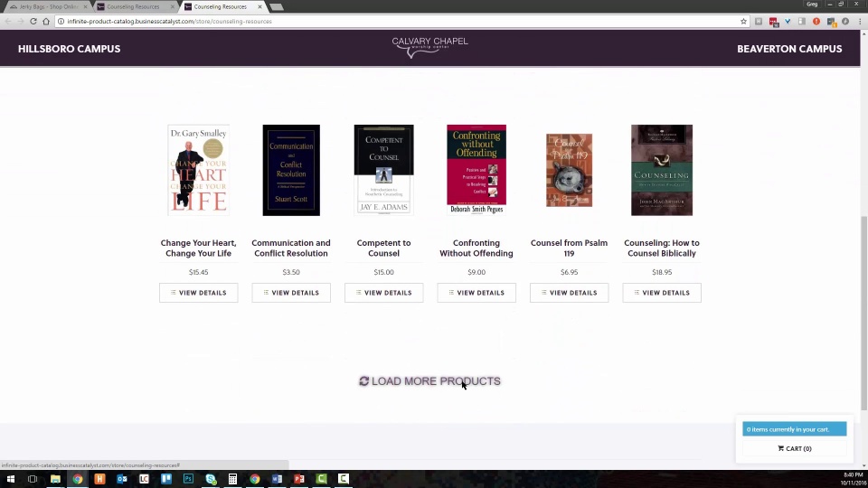
Task: Click Load More Products
Action: pyautogui.click(x=430, y=381)
